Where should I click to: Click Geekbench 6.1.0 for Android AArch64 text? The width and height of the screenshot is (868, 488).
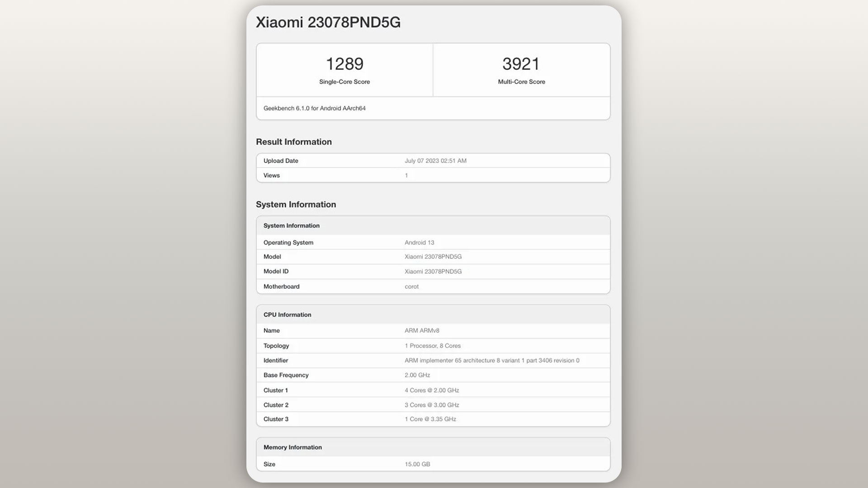[x=315, y=108]
